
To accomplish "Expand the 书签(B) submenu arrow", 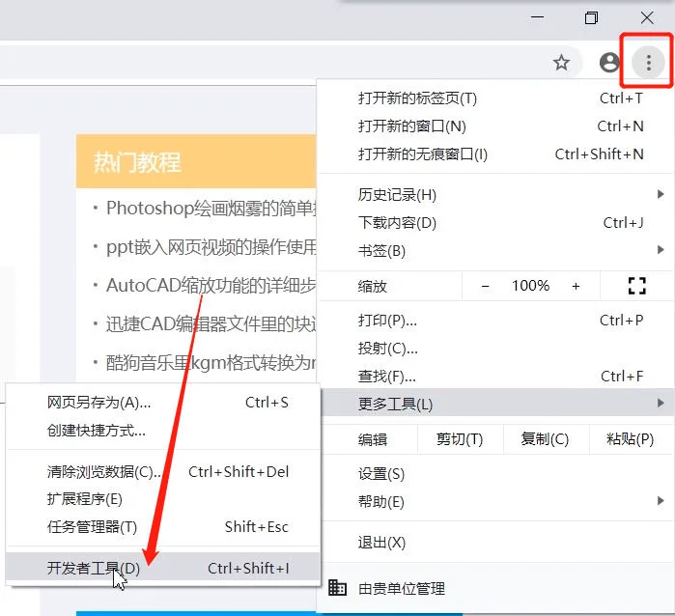I will 661,250.
